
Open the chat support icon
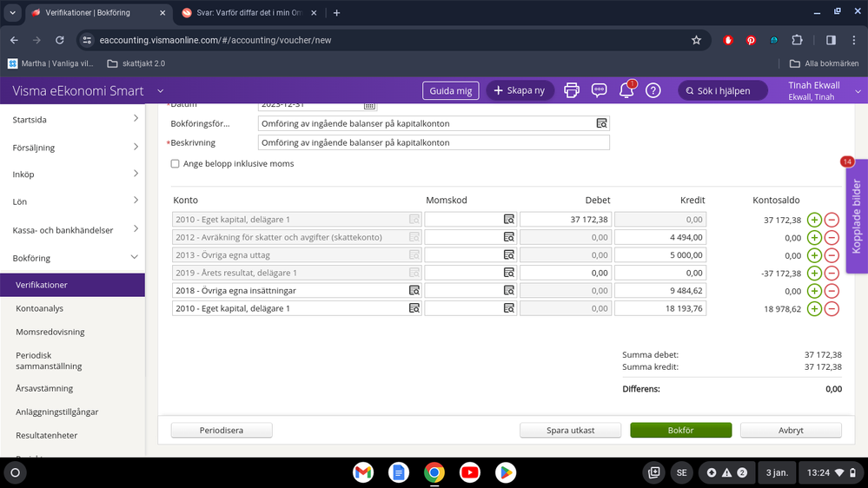click(599, 90)
